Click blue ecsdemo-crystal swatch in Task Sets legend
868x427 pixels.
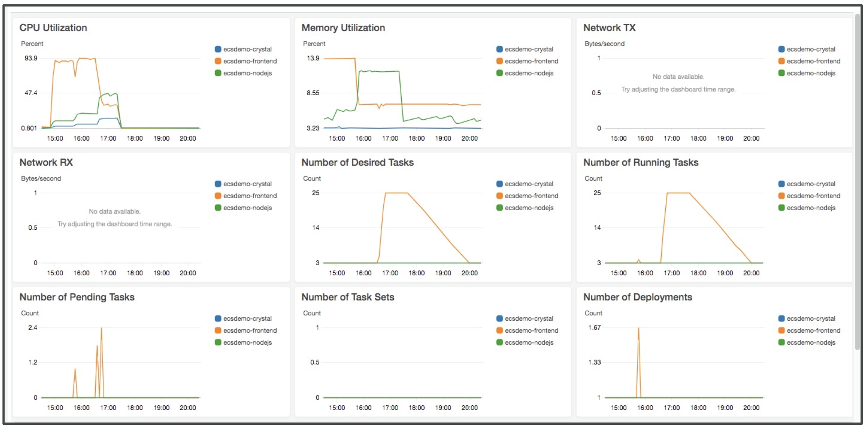click(x=499, y=318)
